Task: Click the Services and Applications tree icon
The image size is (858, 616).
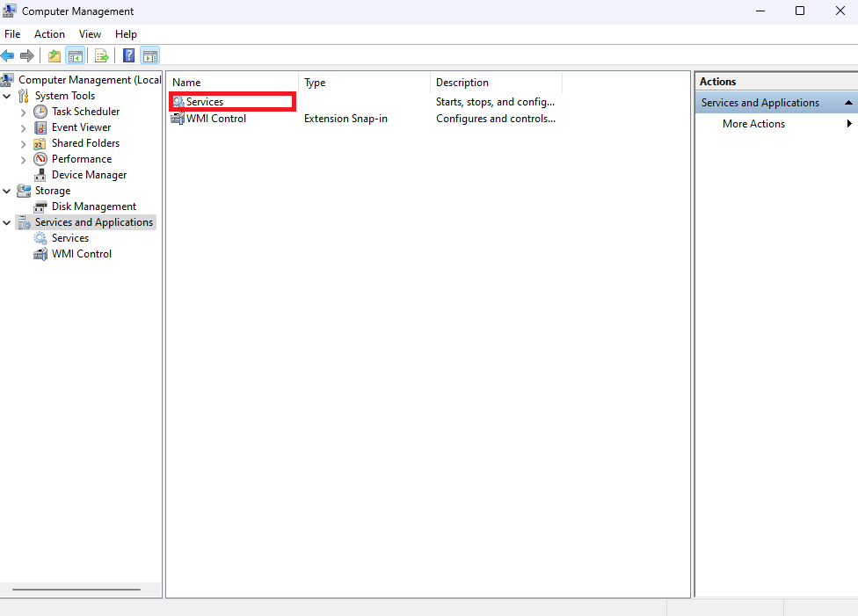Action: tap(24, 222)
